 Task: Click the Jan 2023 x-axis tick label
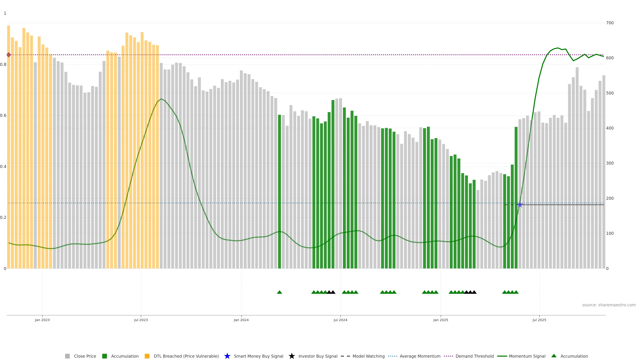42,320
